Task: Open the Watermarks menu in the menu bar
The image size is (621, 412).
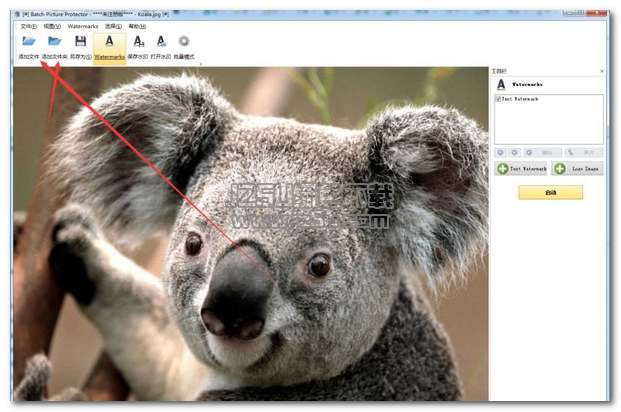Action: 83,26
